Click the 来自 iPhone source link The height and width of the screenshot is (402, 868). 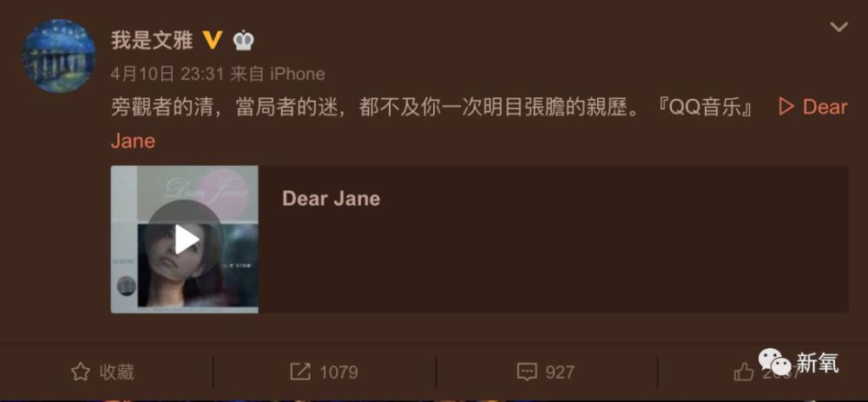point(278,74)
